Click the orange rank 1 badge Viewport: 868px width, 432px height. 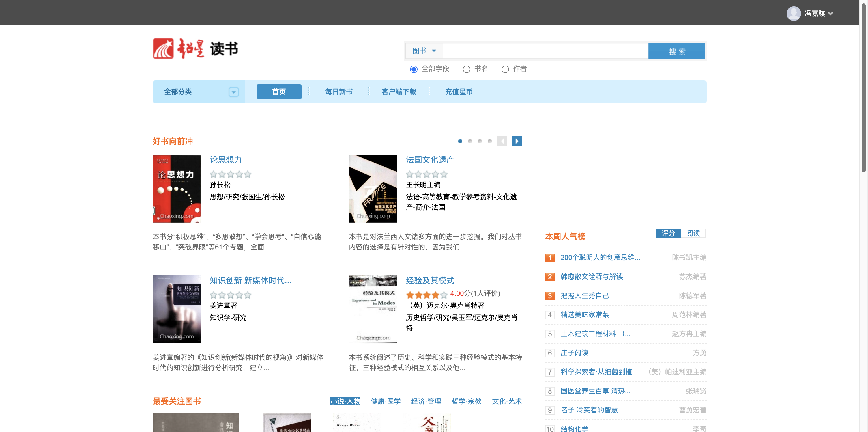pos(550,258)
